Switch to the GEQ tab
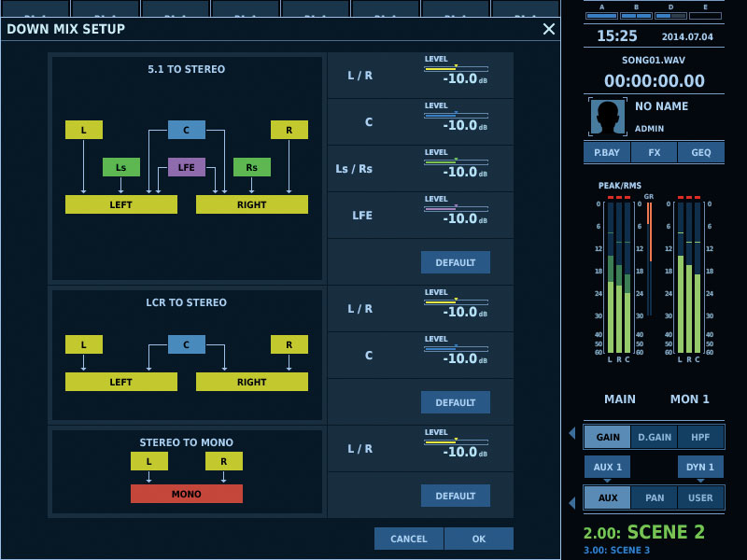Viewport: 747px width, 560px height. point(700,152)
